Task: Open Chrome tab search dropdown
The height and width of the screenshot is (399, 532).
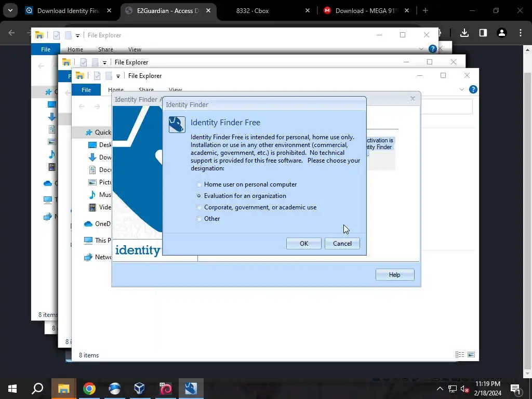Action: 10,10
